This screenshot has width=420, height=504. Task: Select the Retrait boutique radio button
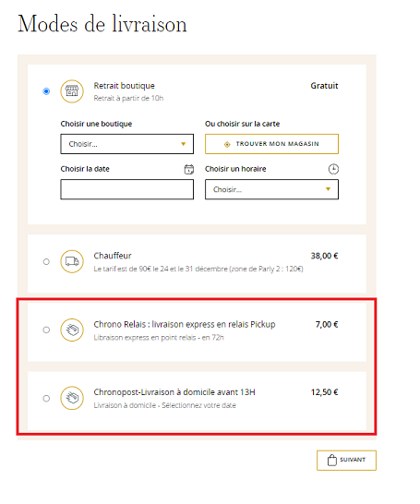click(46, 91)
